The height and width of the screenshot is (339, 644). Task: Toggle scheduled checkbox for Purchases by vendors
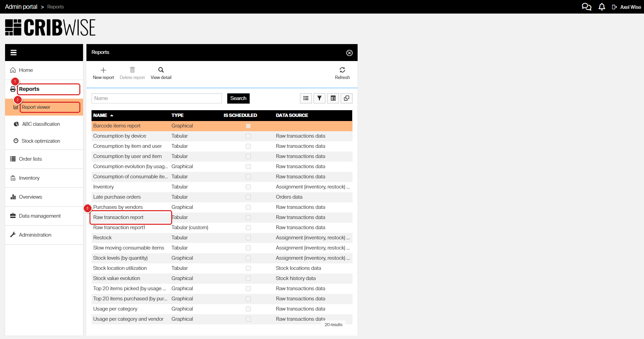coord(248,207)
